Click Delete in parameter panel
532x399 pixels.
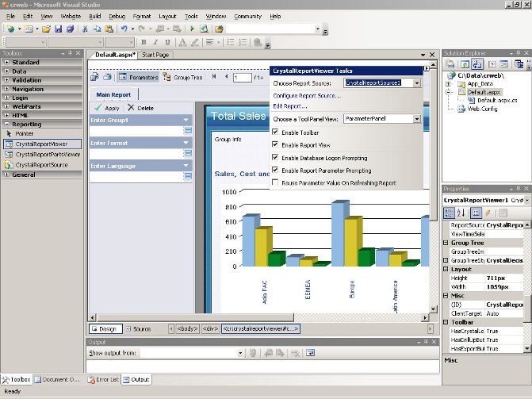coord(141,108)
